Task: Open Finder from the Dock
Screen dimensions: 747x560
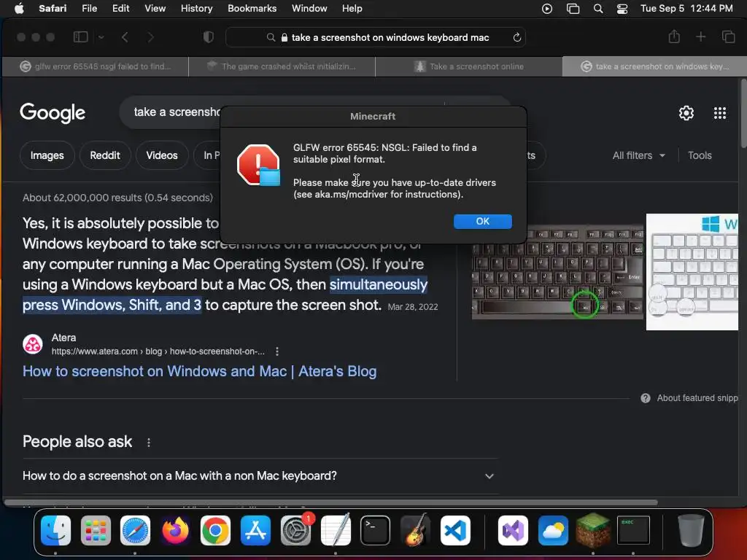Action: point(55,530)
